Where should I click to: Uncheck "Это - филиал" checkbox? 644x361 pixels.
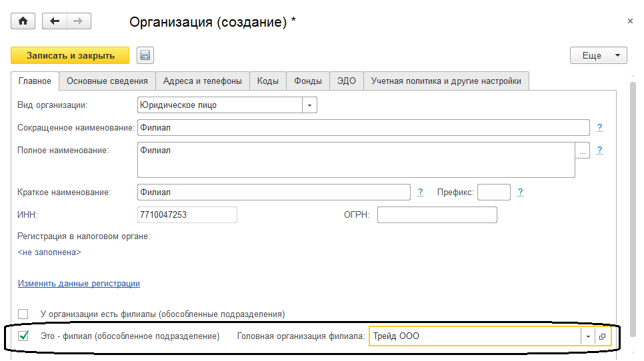point(24,336)
